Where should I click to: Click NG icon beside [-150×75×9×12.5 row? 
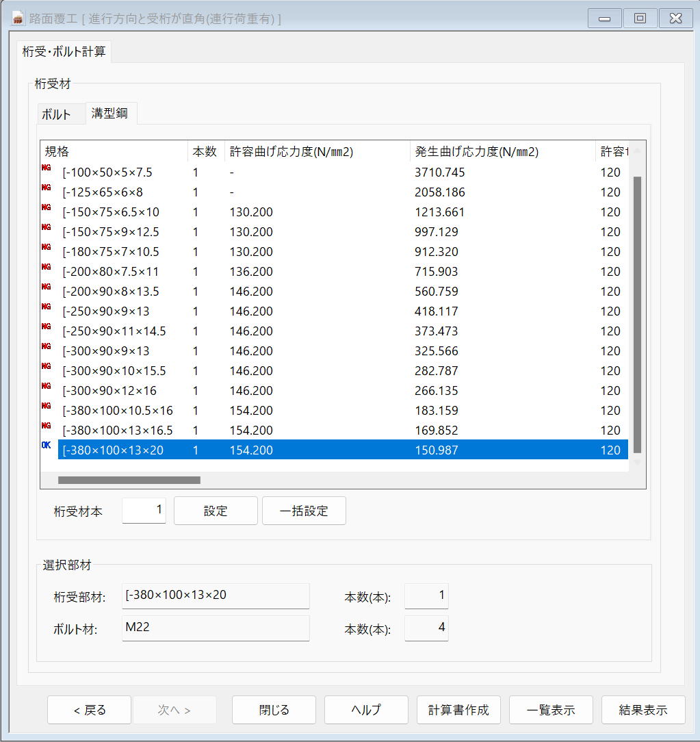pos(47,227)
